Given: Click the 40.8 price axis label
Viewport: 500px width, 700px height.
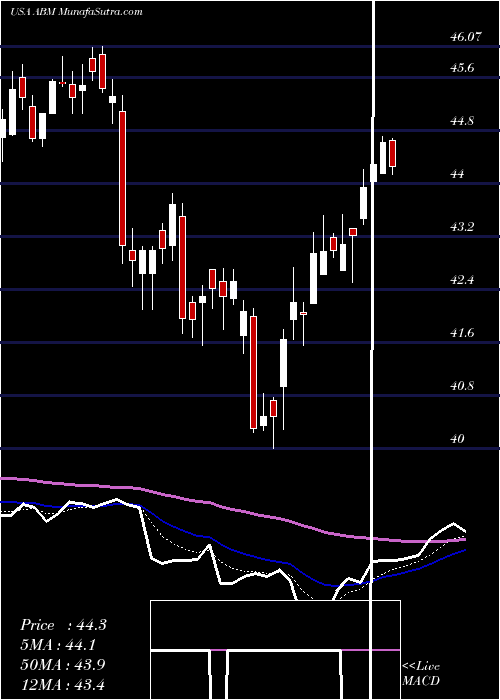Looking at the screenshot, I should [x=462, y=386].
